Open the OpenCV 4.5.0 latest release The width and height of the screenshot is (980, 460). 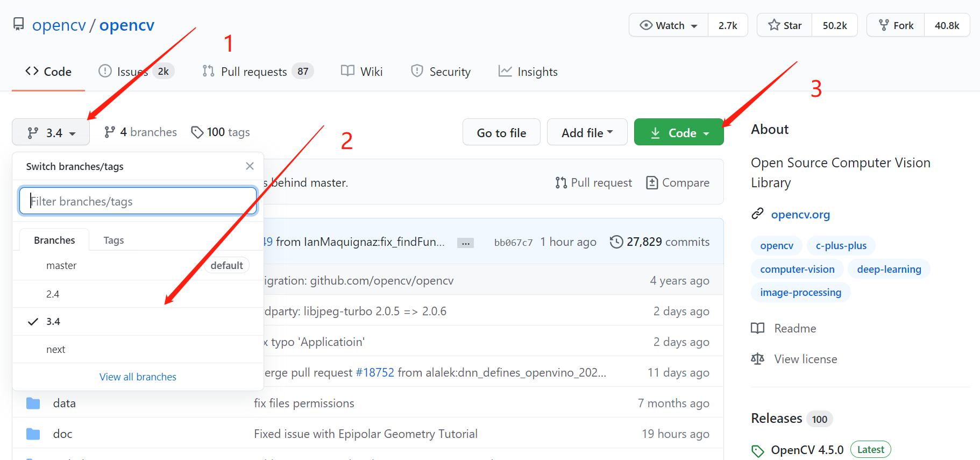(x=807, y=450)
